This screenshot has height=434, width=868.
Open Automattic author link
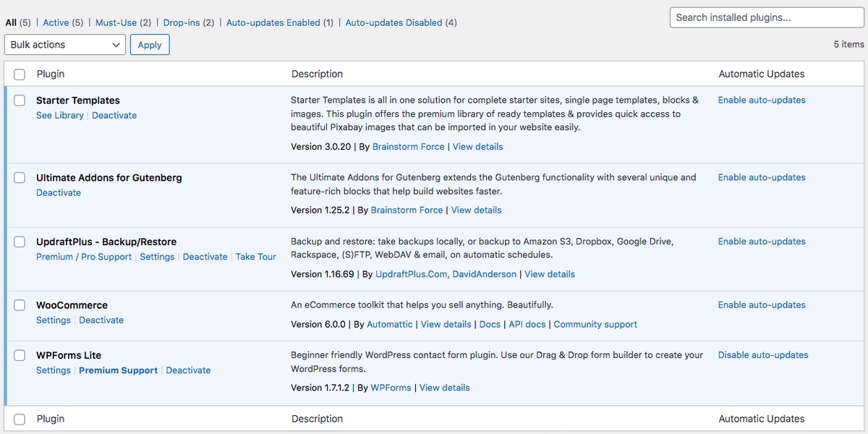click(x=390, y=324)
